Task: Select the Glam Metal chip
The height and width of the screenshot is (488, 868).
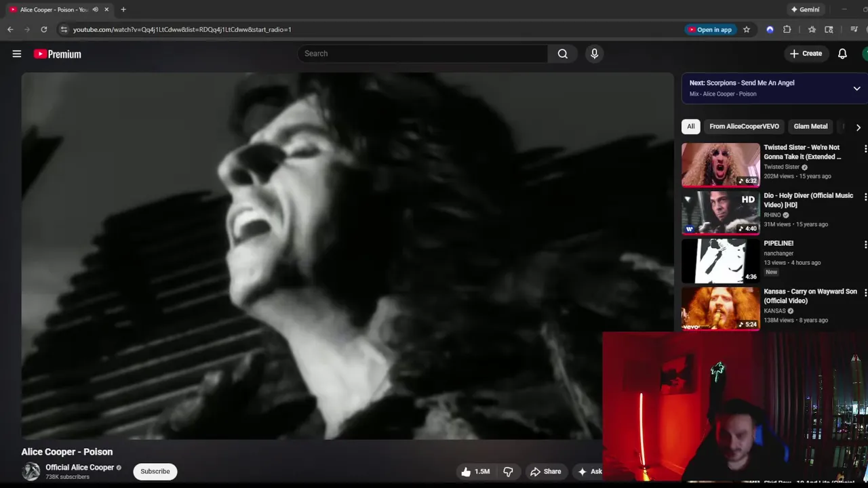Action: point(810,127)
